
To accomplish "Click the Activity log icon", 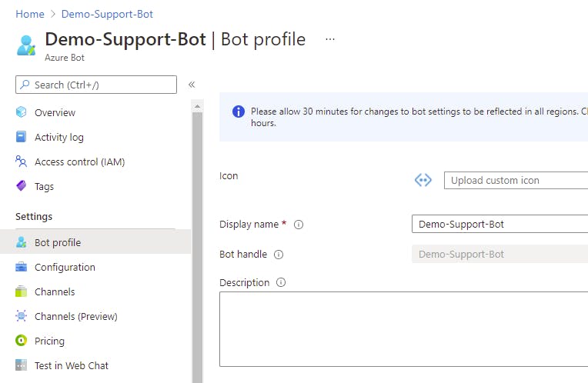I will click(x=22, y=137).
